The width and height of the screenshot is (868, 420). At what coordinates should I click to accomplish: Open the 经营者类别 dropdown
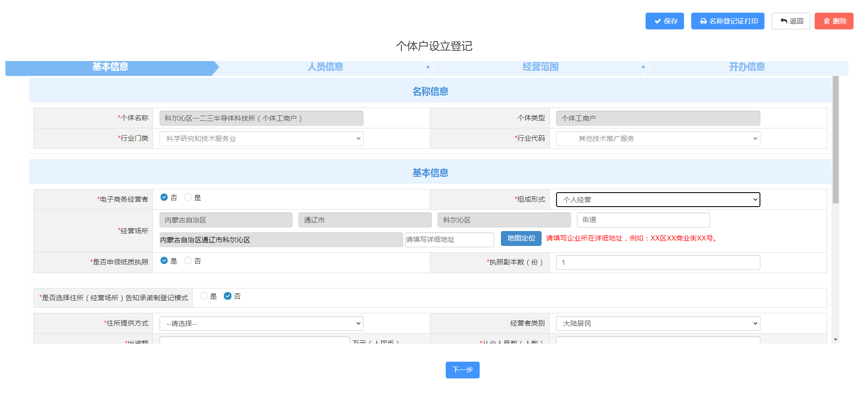(x=658, y=324)
